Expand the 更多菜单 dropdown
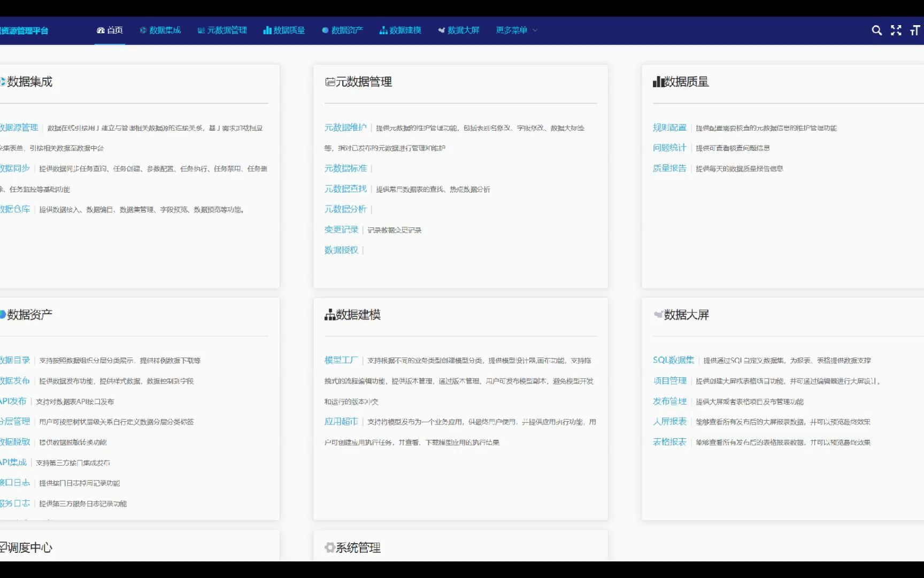Screen dimensions: 924x578 click(517, 31)
